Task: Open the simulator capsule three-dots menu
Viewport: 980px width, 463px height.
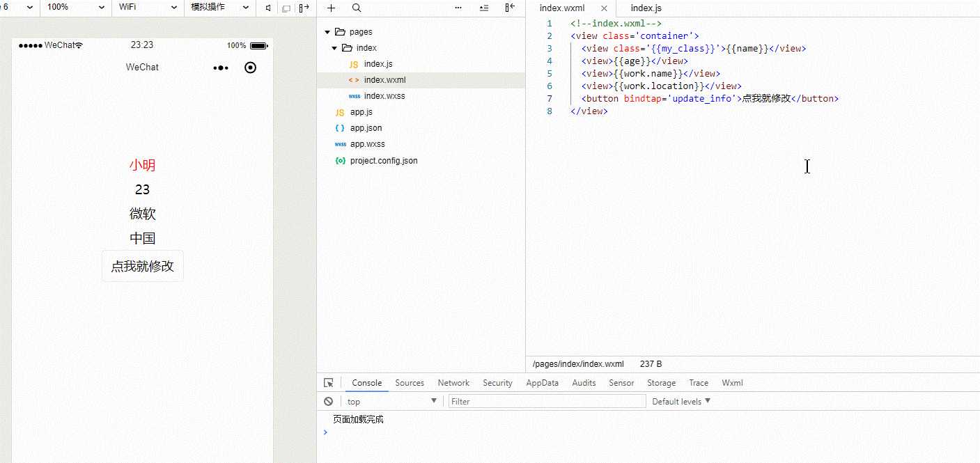Action: 221,68
